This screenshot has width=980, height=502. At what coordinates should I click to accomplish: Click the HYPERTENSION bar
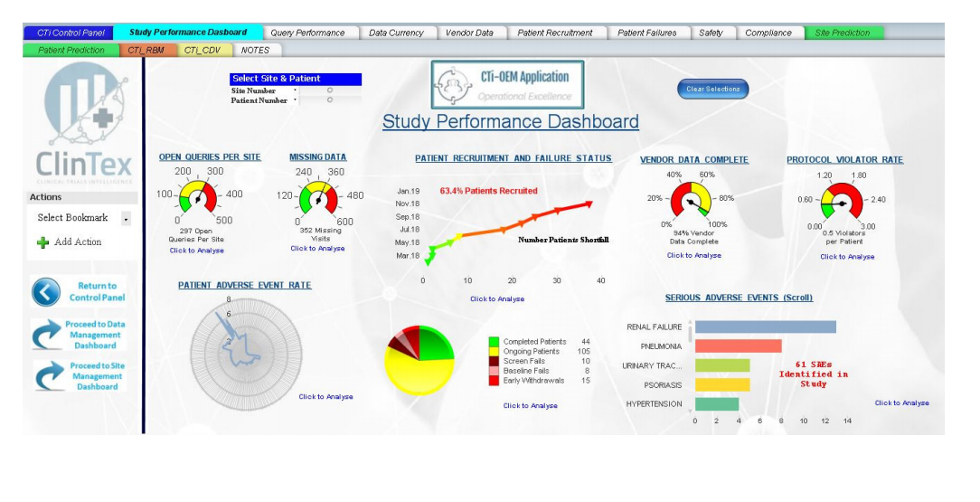coord(717,404)
